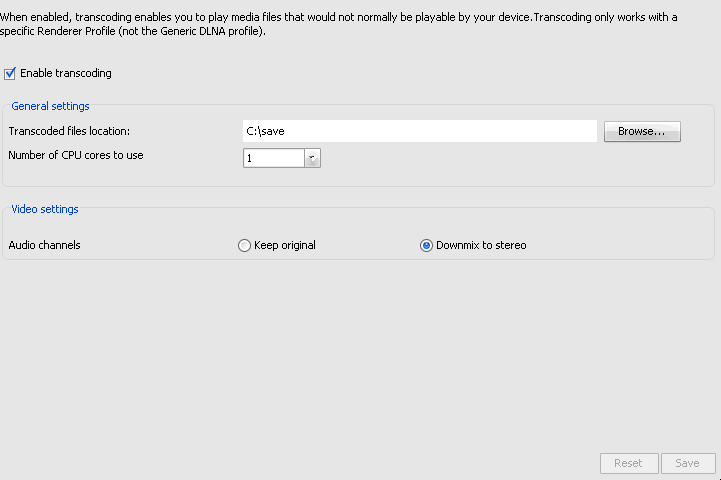This screenshot has width=721, height=480.
Task: Select the Keep original radio button
Action: point(244,245)
